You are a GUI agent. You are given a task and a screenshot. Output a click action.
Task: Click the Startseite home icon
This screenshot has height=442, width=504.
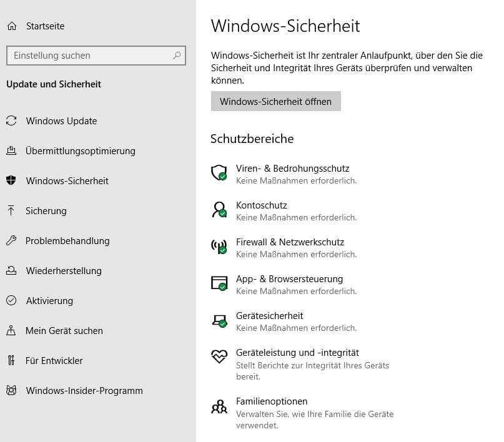pos(11,26)
